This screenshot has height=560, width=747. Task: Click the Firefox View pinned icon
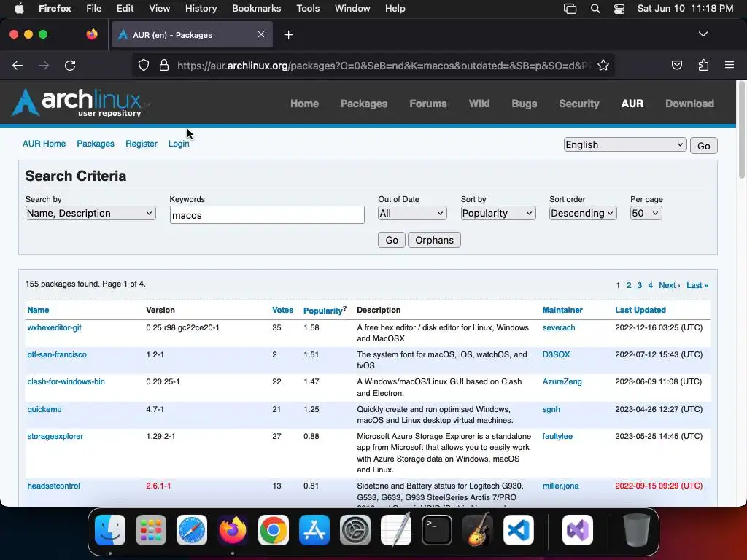[x=92, y=34]
